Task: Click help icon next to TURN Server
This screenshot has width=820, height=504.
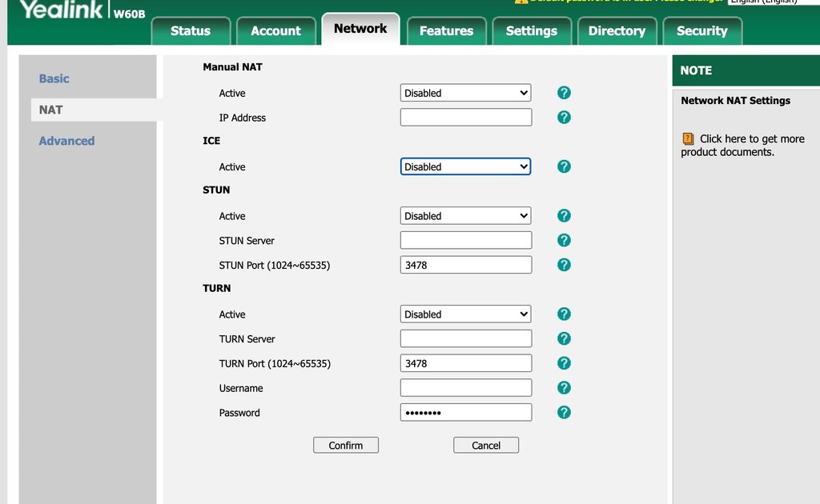Action: coord(564,338)
